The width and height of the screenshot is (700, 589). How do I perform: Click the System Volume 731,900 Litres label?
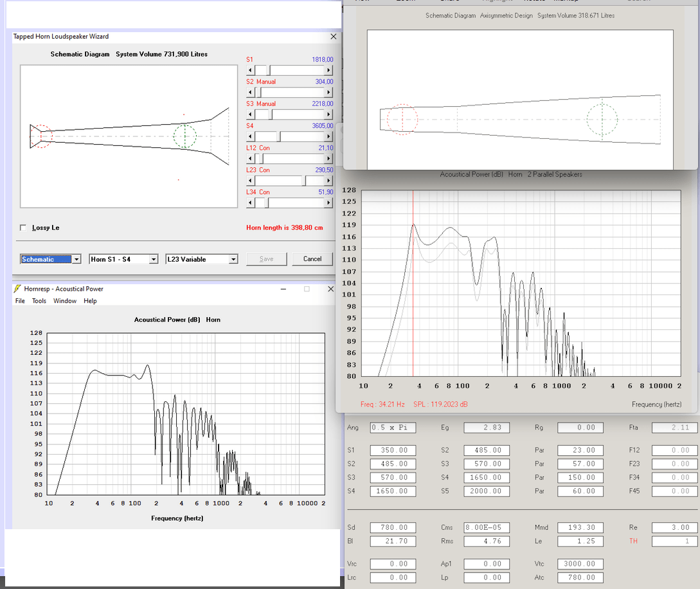(161, 54)
